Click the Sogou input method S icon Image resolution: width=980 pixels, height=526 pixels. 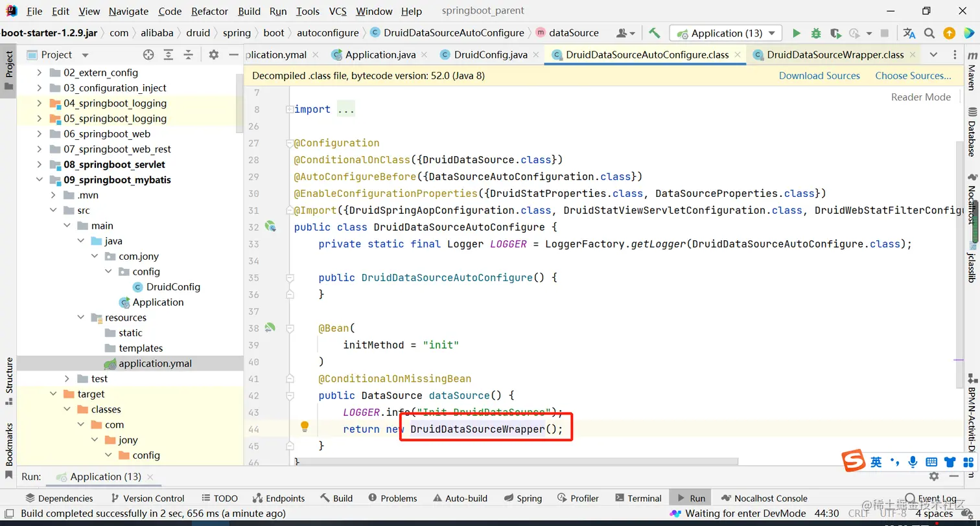[854, 461]
